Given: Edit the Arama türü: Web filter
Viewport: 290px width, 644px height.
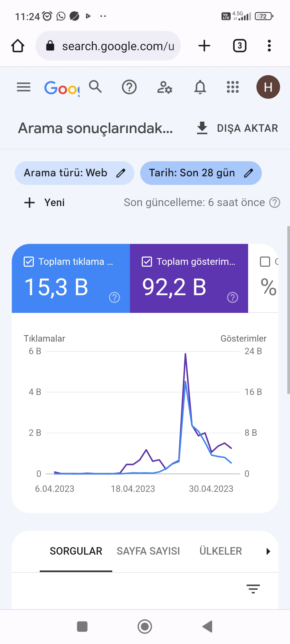Looking at the screenshot, I should click(x=74, y=173).
